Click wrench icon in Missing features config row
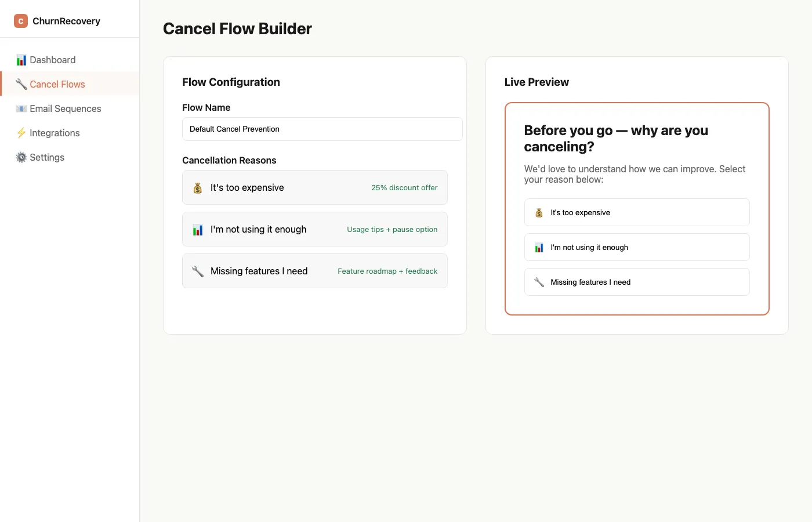812x522 pixels. click(x=198, y=271)
